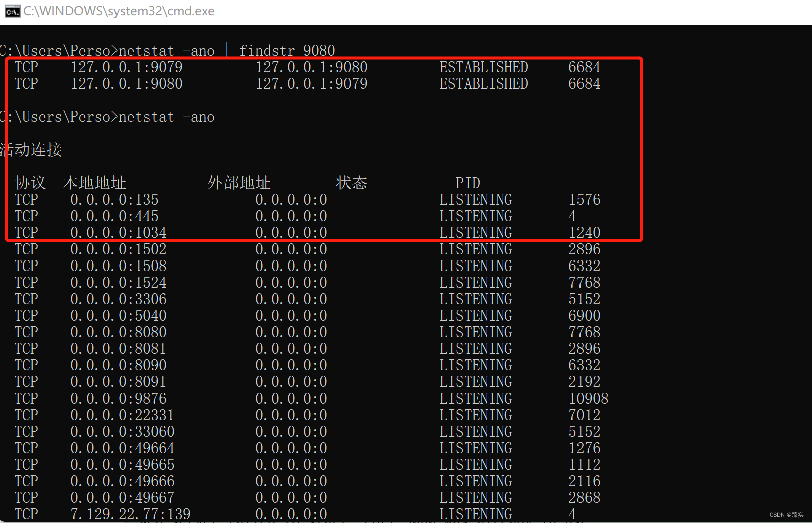Click PID 5152 in the port 3306 row
The height and width of the screenshot is (523, 812).
click(585, 299)
